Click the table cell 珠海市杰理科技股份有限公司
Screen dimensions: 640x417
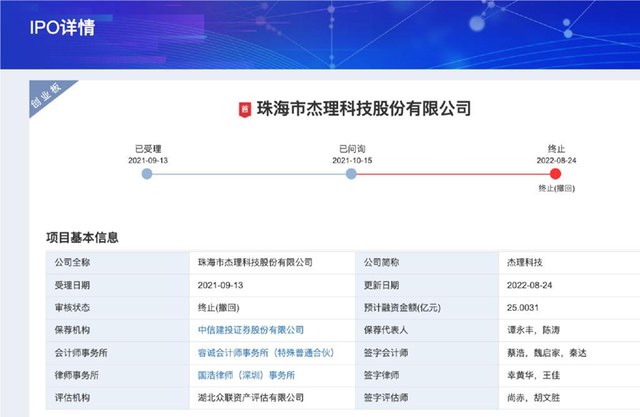pos(272,262)
